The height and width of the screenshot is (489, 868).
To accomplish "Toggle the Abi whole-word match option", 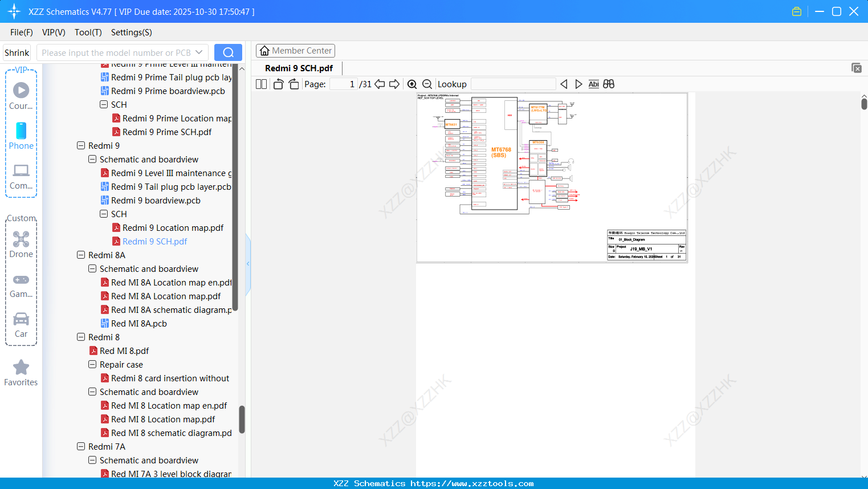I will (x=593, y=84).
